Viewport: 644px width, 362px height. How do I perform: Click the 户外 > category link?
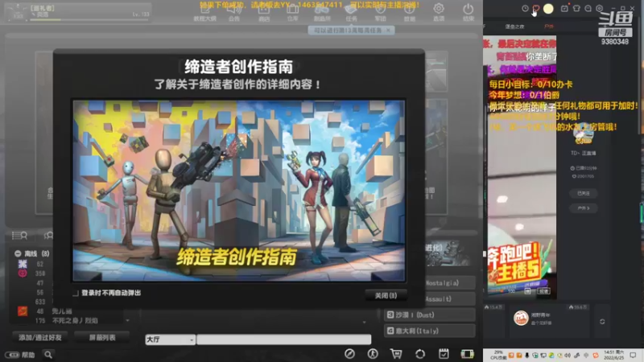(584, 208)
